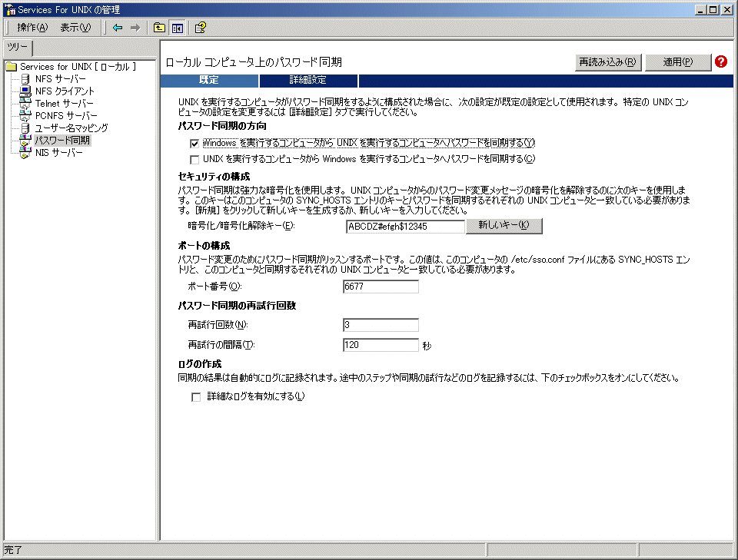Click the Services for UNIX folder icon

(x=12, y=67)
